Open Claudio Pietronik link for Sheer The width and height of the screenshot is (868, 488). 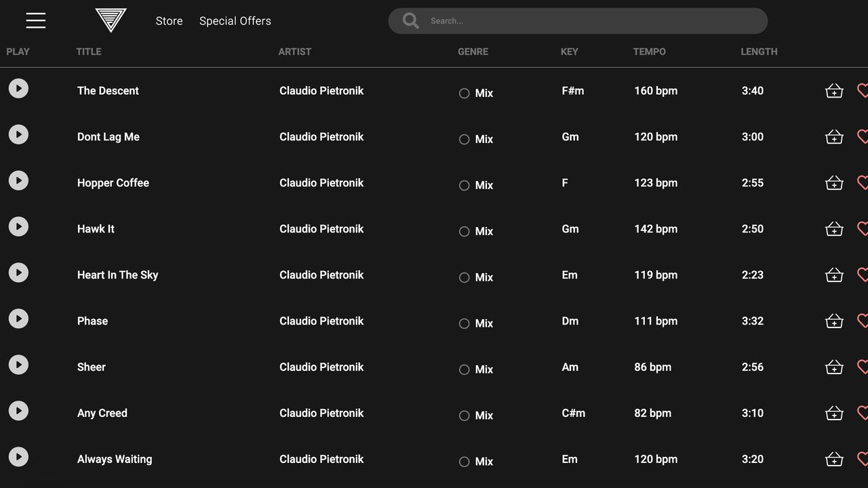321,367
